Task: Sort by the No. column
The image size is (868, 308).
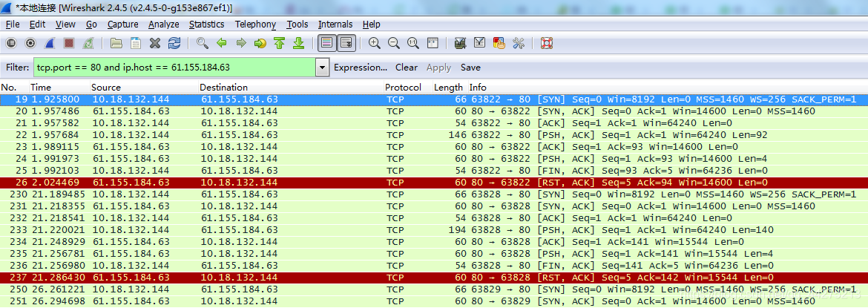Action: [x=14, y=88]
